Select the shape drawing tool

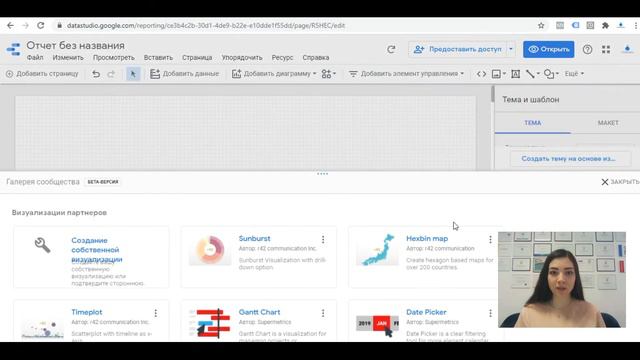point(551,74)
